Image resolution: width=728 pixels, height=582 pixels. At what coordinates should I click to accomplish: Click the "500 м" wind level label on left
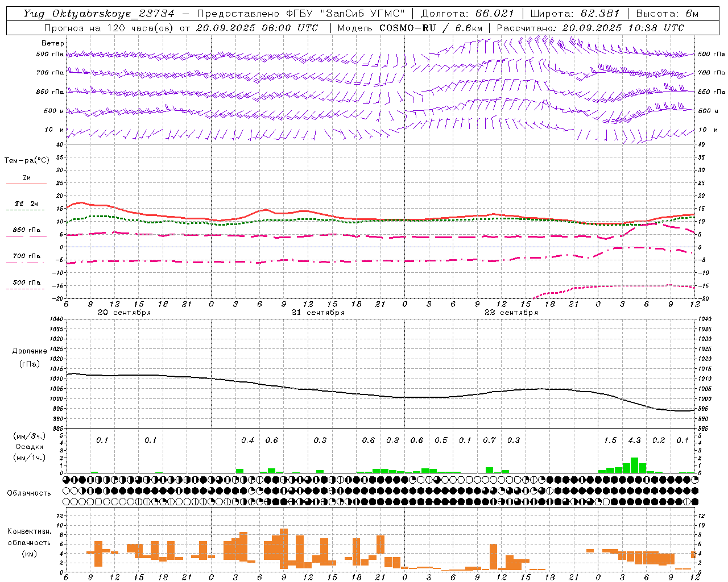point(54,111)
